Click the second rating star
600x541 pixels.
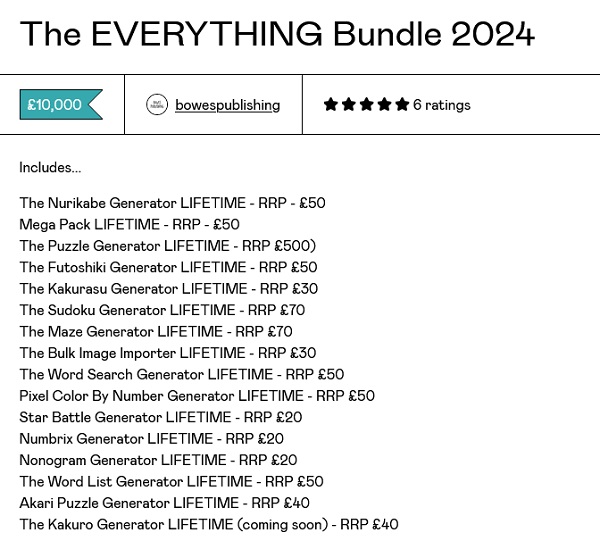[349, 104]
